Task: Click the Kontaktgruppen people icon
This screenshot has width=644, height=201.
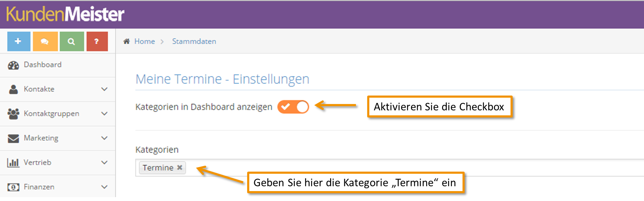Action: tap(13, 114)
